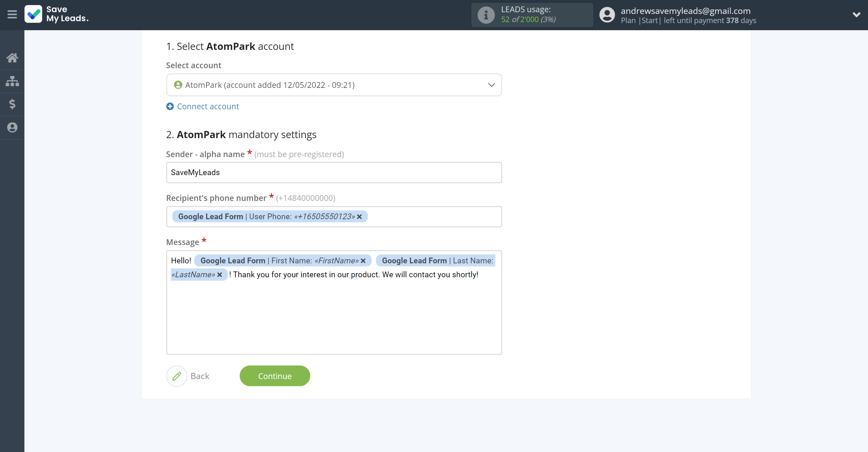Click the '52 of 2'000 (3%)' usage text
Image resolution: width=868 pixels, height=452 pixels.
(529, 19)
